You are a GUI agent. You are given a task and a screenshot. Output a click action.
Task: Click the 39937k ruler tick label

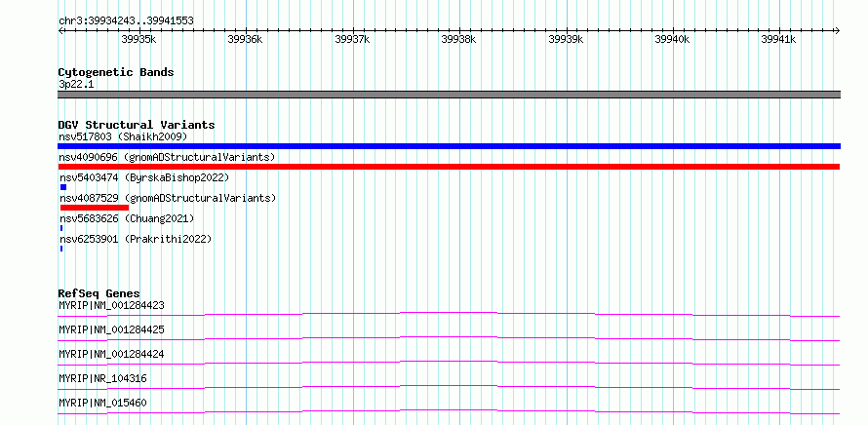(x=352, y=39)
